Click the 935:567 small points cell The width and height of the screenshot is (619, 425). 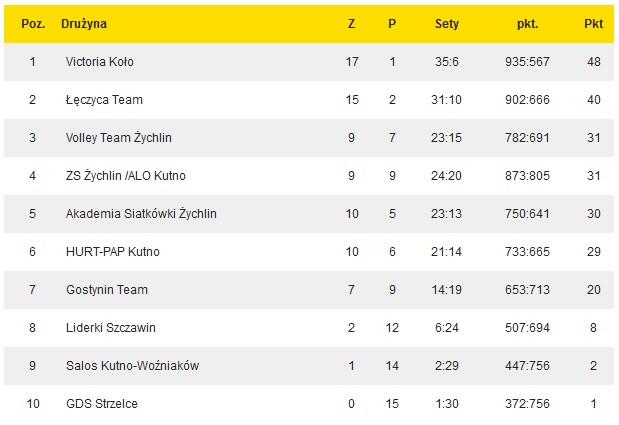point(528,62)
